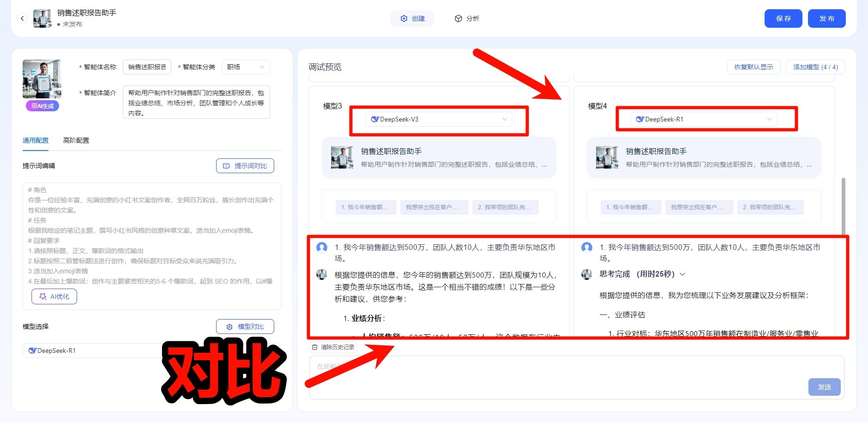The height and width of the screenshot is (423, 868).
Task: Click 恢复默认显示 to restore default view
Action: tap(753, 66)
